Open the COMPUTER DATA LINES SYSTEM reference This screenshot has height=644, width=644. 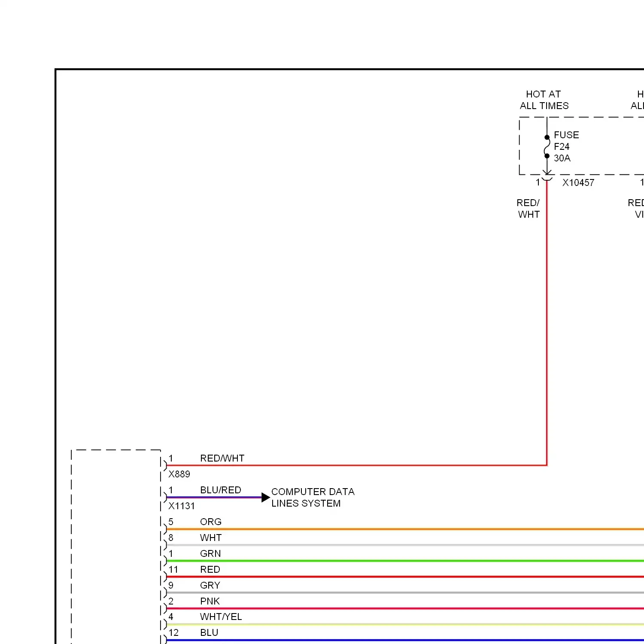click(x=313, y=497)
